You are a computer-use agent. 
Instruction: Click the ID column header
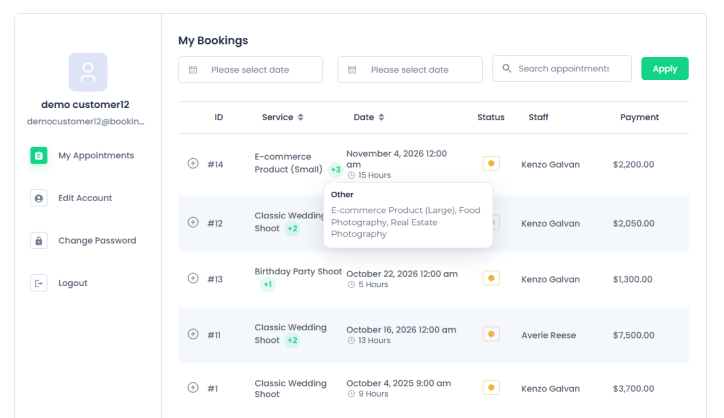point(218,117)
